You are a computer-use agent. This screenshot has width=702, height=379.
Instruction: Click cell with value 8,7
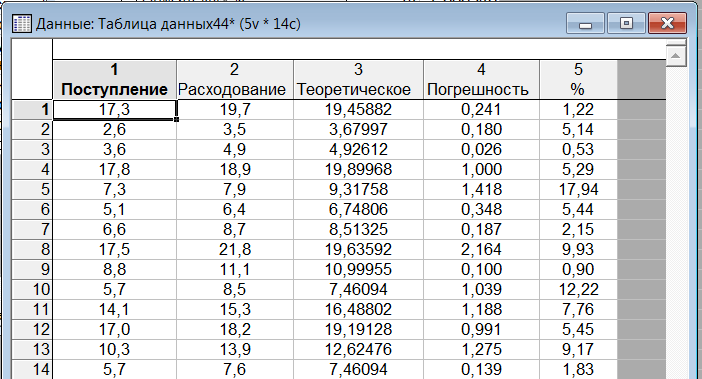point(235,230)
